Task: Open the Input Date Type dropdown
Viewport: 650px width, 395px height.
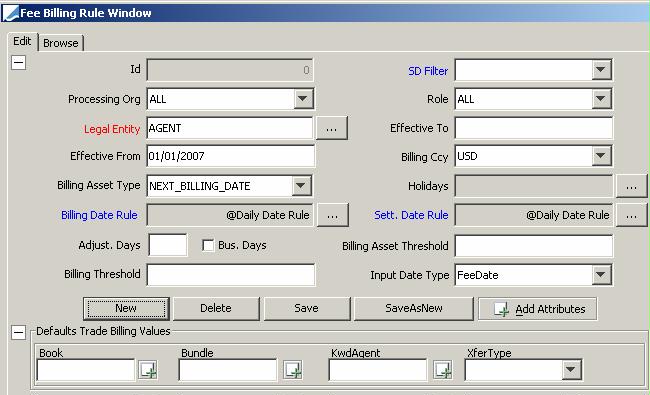Action: (601, 274)
